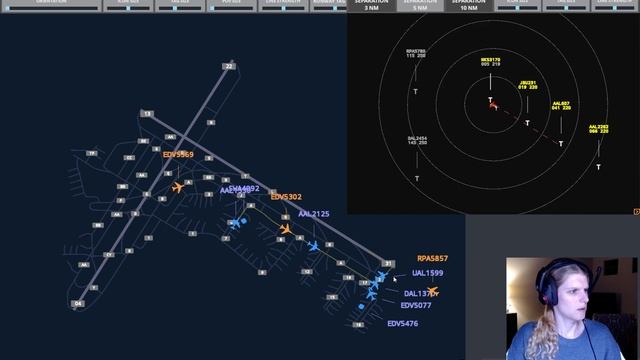Click the EDV5077 flight label

416,305
